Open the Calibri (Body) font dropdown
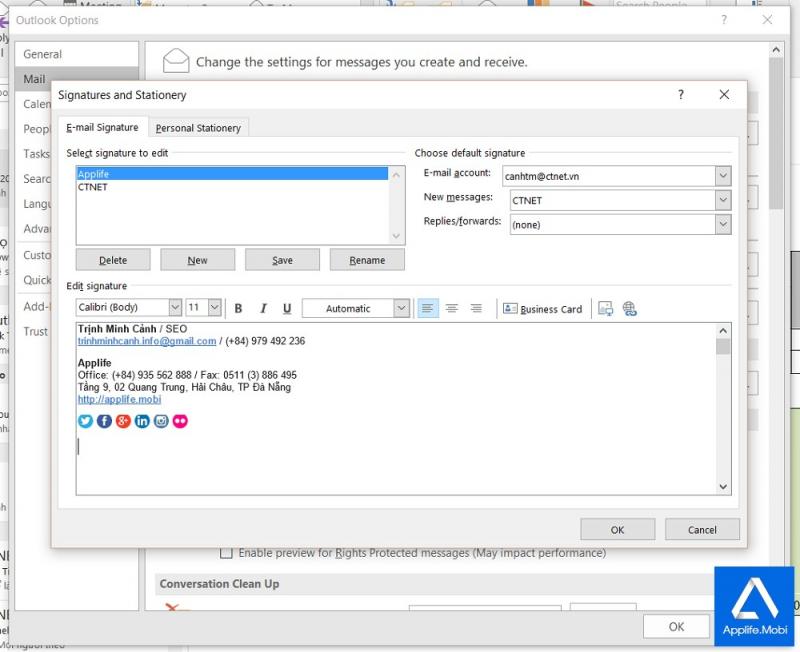 [175, 307]
